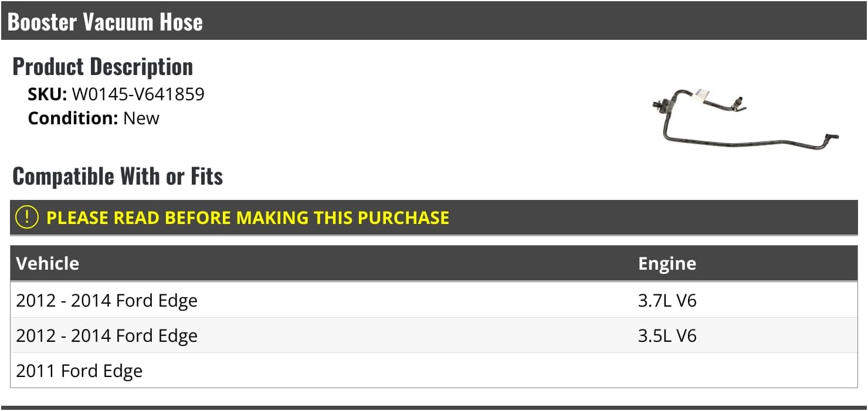Click the "Compatible With or Fits" heading

tap(117, 176)
